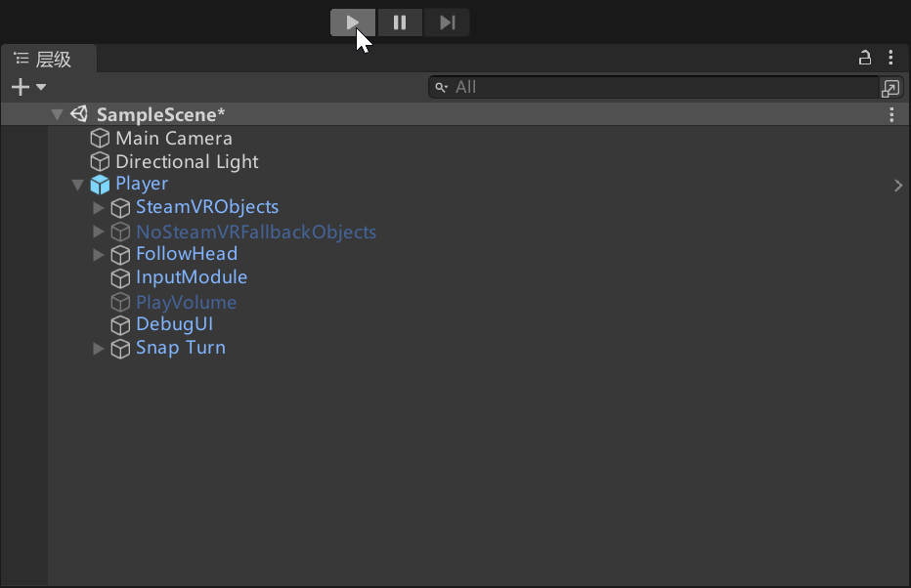Toggle the Hierarchy panel lock icon
Viewport: 911px width, 588px height.
(x=865, y=58)
